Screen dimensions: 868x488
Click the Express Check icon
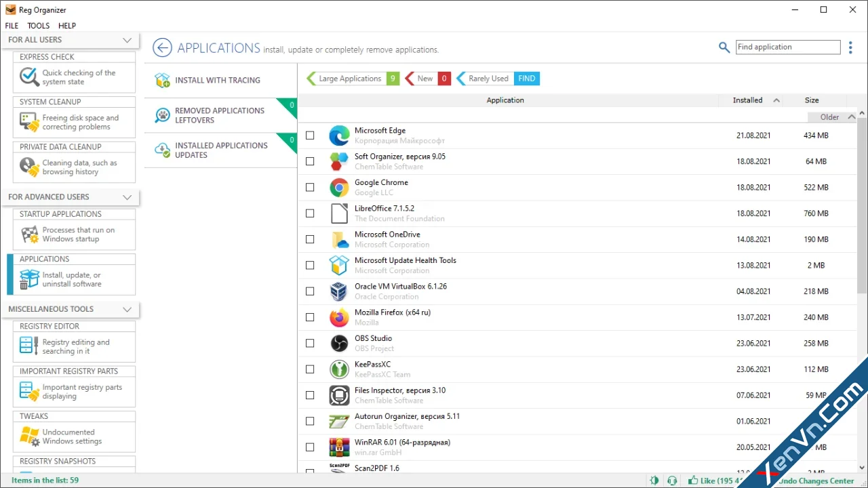[x=29, y=77]
